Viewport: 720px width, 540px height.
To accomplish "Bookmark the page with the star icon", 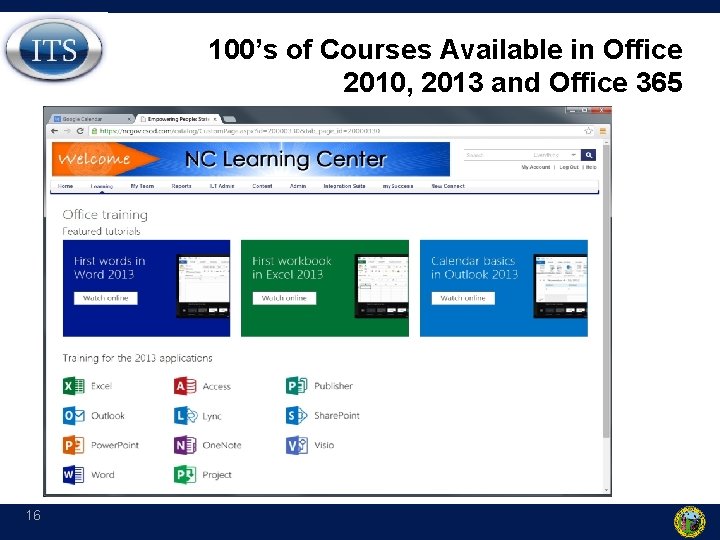I will 588,131.
